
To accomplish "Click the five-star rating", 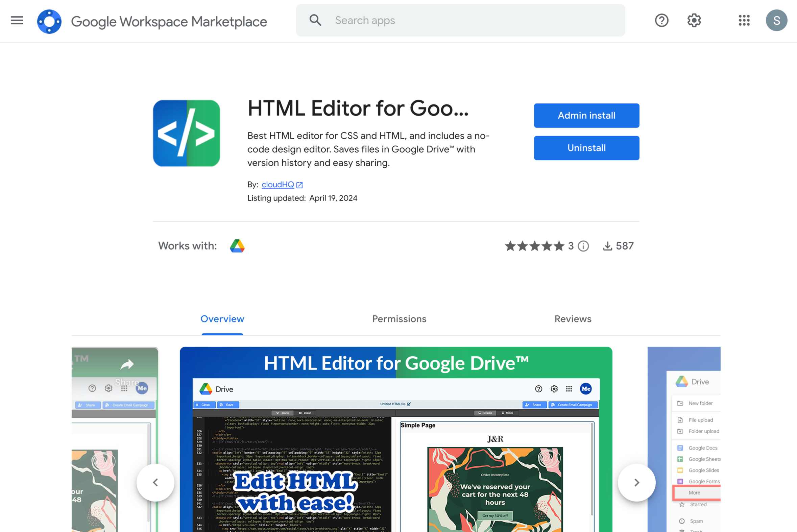I will click(534, 246).
